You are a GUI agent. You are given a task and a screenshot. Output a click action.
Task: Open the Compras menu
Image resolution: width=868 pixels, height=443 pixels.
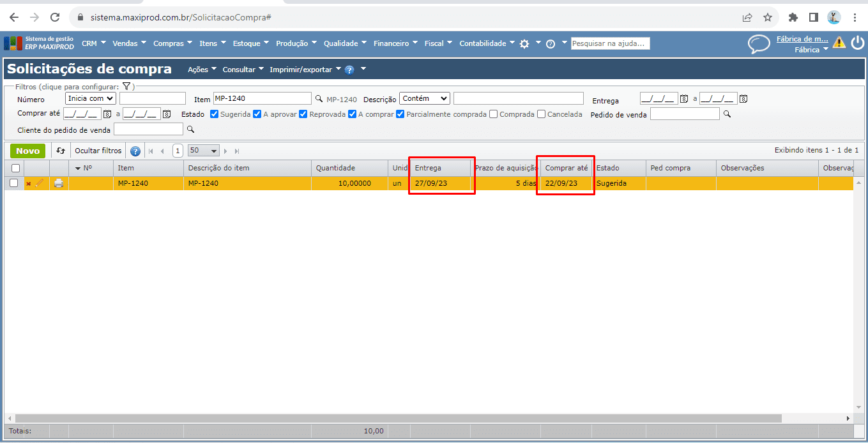pyautogui.click(x=172, y=43)
